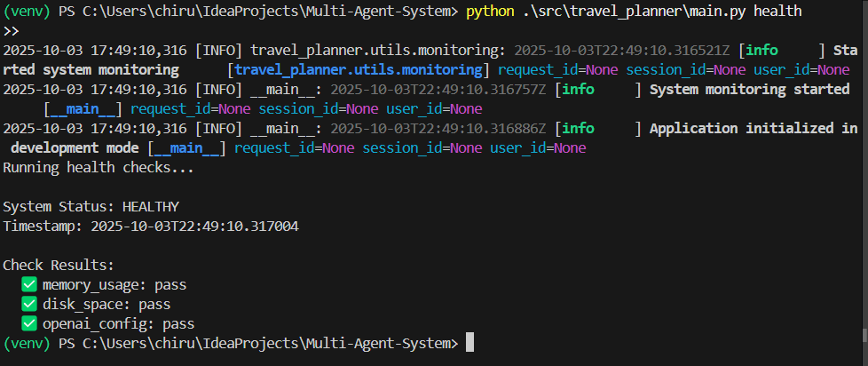Click the yellow "python" command word
Image resolution: width=868 pixels, height=366 pixels.
[494, 11]
